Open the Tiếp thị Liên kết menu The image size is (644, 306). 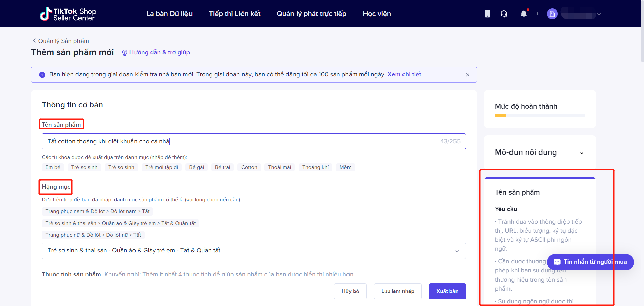234,14
